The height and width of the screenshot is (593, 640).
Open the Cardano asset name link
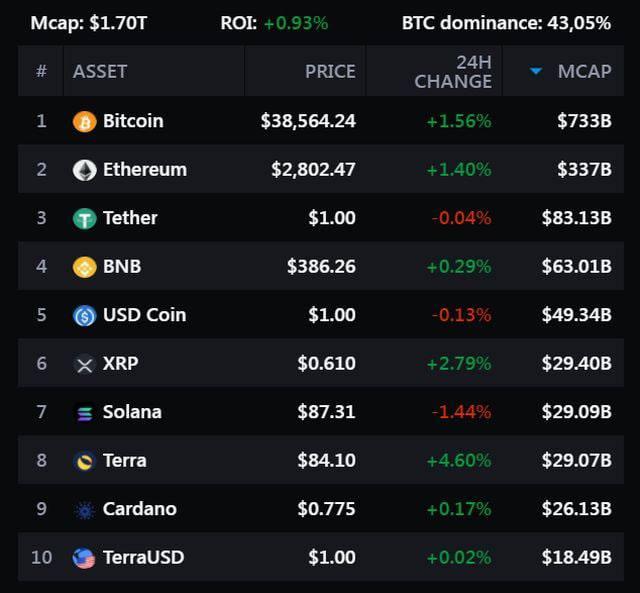point(140,509)
